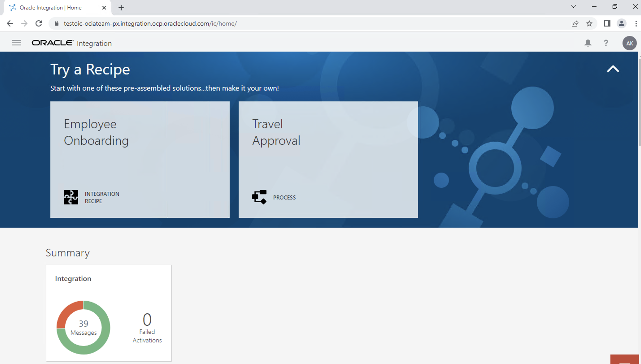Image resolution: width=641 pixels, height=364 pixels.
Task: Click the puzzle piece integration recipe icon
Action: [x=71, y=197]
